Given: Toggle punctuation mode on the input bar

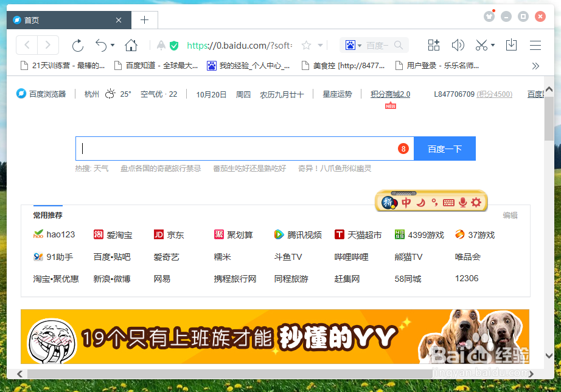Looking at the screenshot, I should click(436, 202).
